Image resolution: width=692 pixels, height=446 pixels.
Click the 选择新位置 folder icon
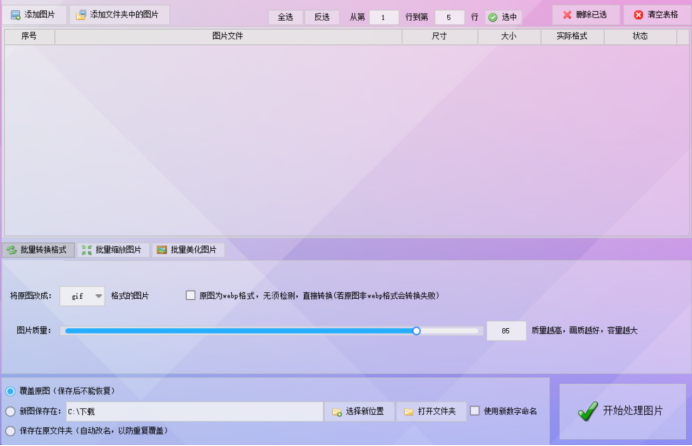click(x=337, y=412)
